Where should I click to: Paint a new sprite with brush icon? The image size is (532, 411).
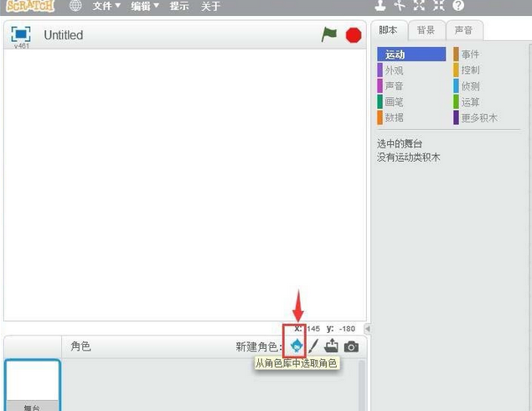pos(313,346)
